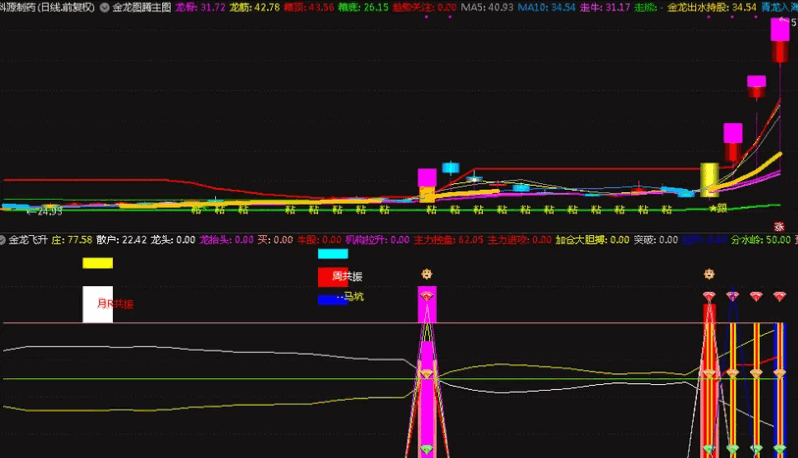Click the 趋势关注: 0.00 value
Screen dimensions: 798x458
pyautogui.click(x=424, y=8)
